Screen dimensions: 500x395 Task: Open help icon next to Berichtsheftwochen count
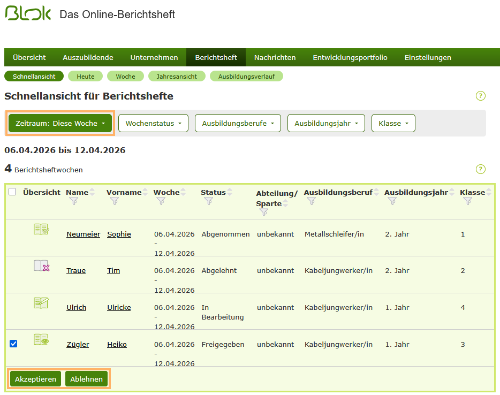pyautogui.click(x=480, y=169)
